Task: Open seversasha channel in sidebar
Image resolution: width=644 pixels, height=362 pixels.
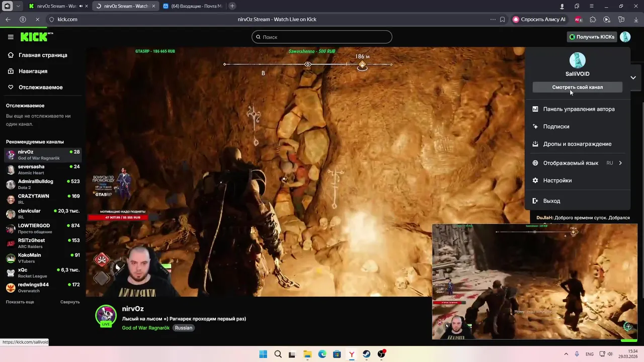Action: pyautogui.click(x=43, y=169)
